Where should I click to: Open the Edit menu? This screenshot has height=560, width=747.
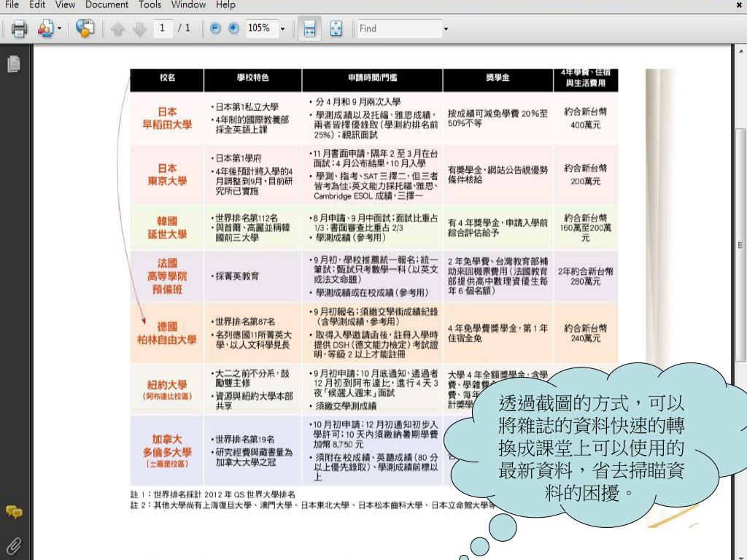[x=37, y=5]
